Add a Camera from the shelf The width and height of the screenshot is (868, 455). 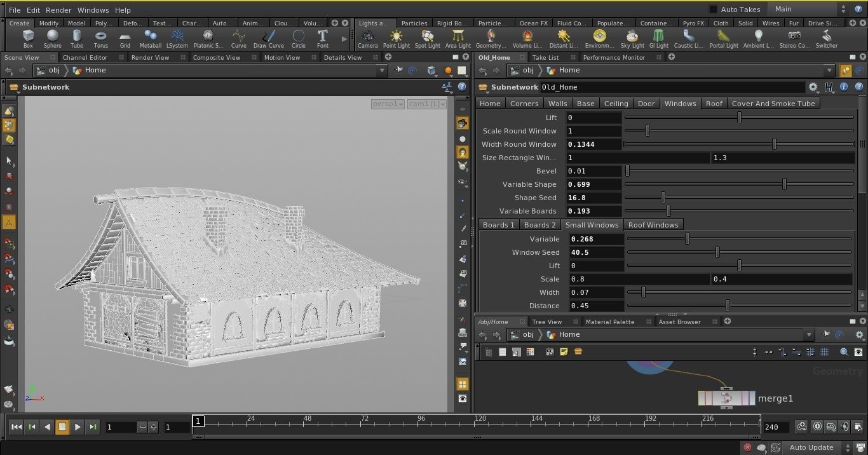tap(368, 39)
